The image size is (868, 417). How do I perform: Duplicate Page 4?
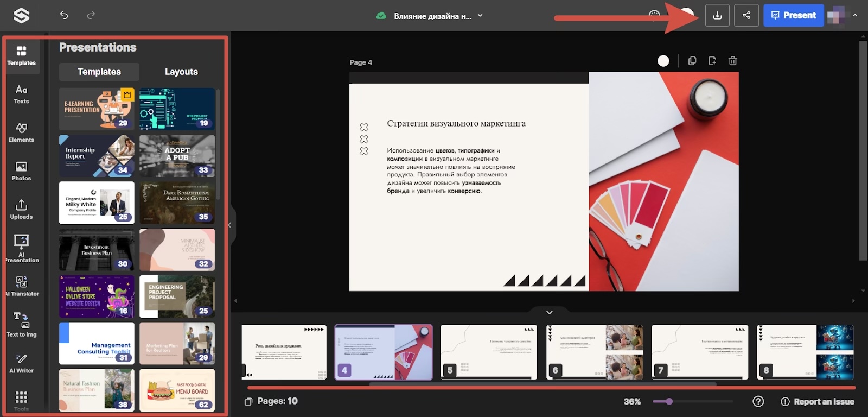(x=692, y=61)
